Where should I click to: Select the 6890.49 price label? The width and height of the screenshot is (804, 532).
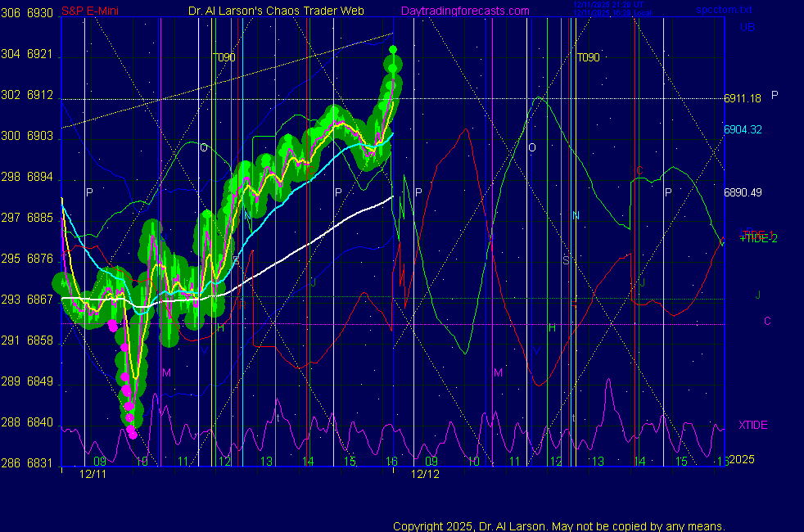coord(743,193)
